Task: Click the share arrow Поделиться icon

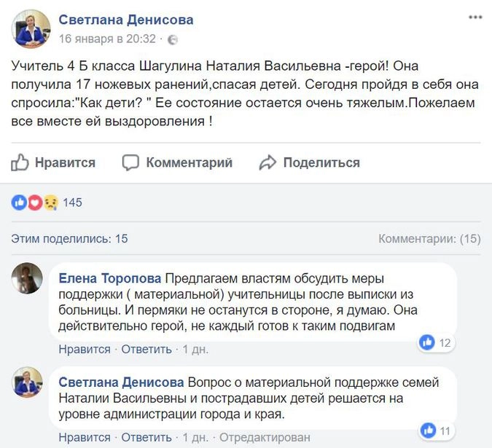Action: [268, 162]
